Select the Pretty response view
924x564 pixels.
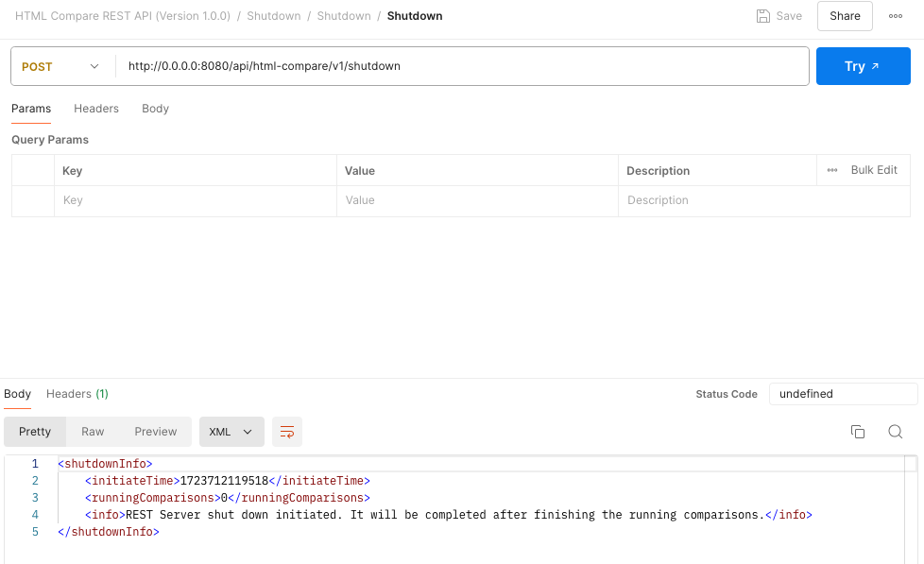(35, 432)
